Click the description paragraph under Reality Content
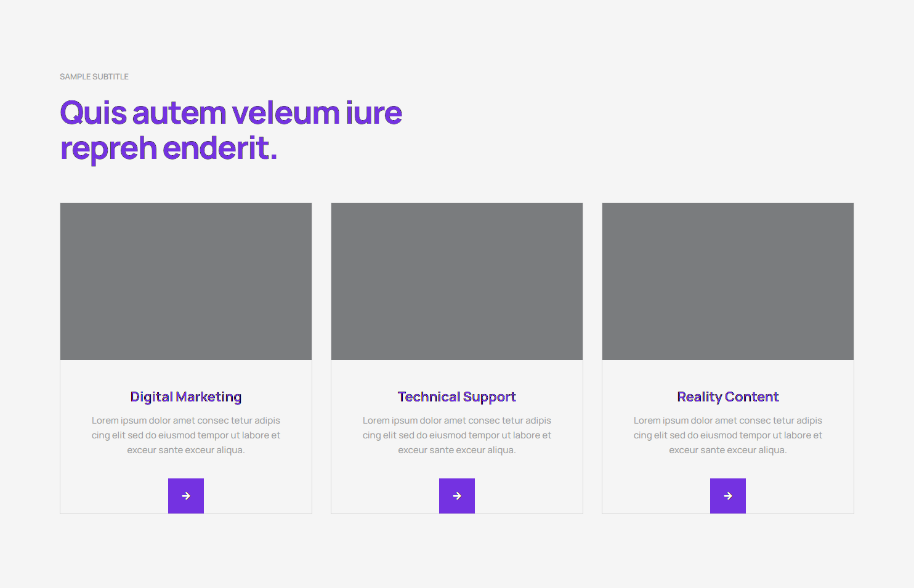 click(x=728, y=435)
